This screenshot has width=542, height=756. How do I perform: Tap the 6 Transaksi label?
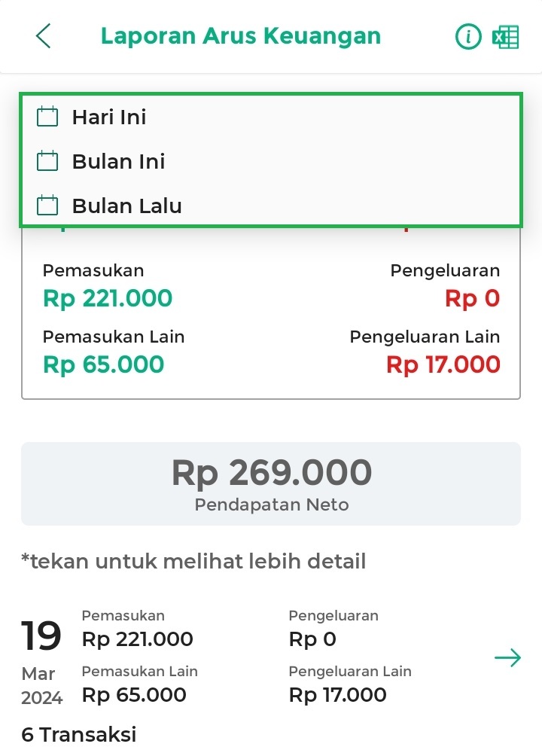78,734
